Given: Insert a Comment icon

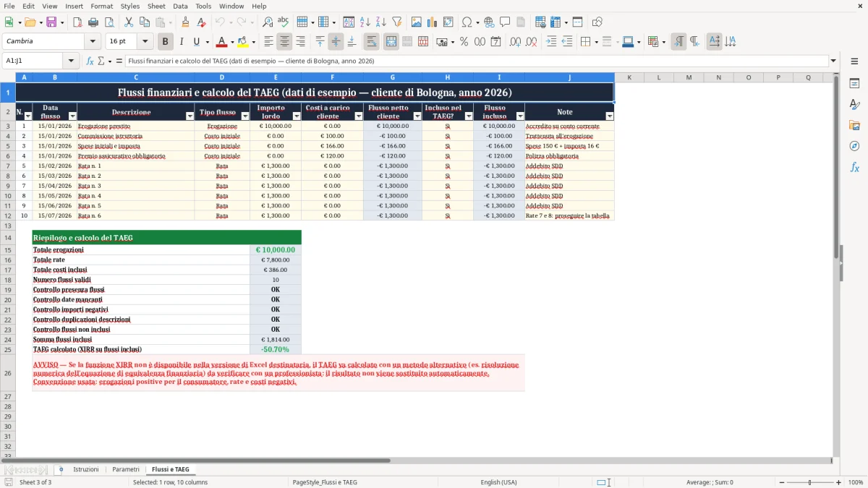Looking at the screenshot, I should [505, 22].
